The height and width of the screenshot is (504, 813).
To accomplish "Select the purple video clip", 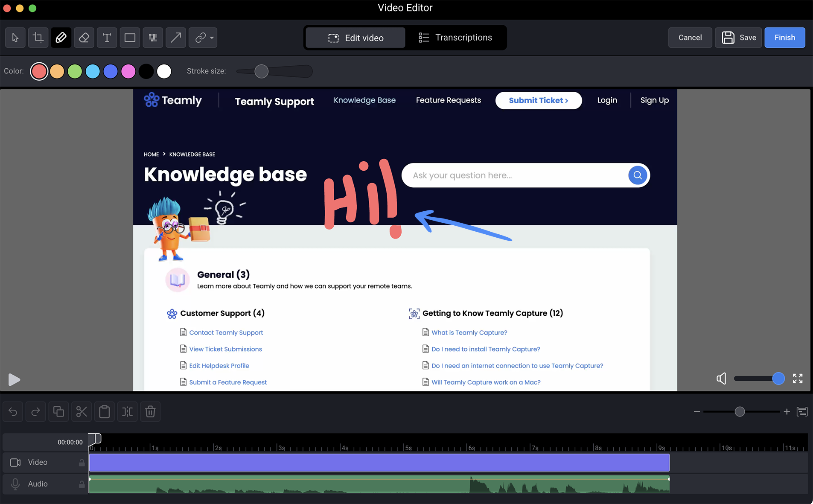I will click(379, 463).
